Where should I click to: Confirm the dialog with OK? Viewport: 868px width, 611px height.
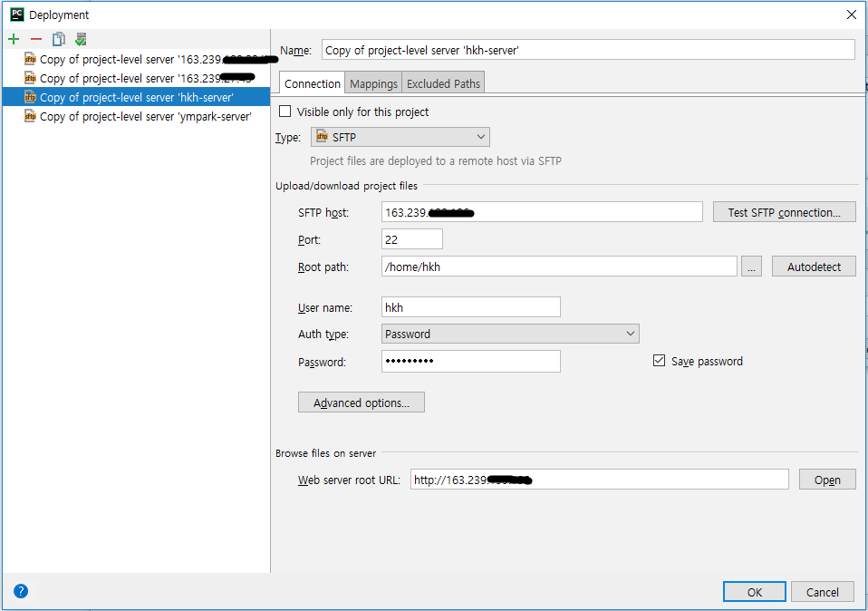[x=755, y=592]
